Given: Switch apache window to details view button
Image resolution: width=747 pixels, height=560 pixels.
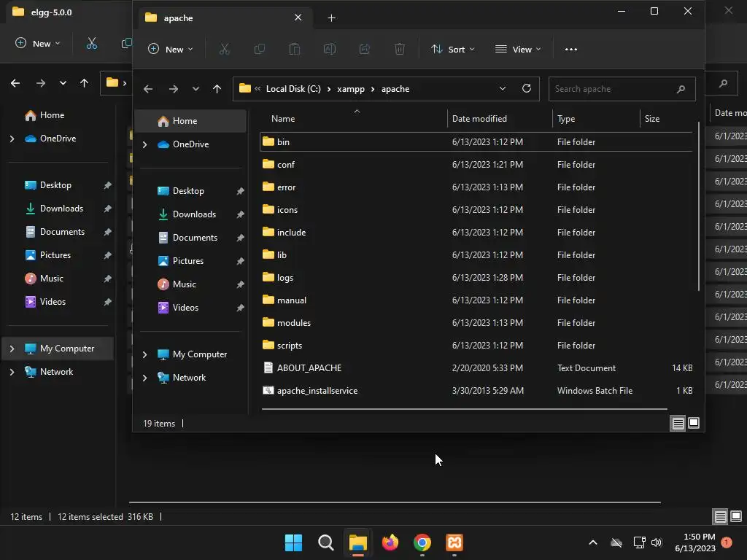Looking at the screenshot, I should point(678,423).
